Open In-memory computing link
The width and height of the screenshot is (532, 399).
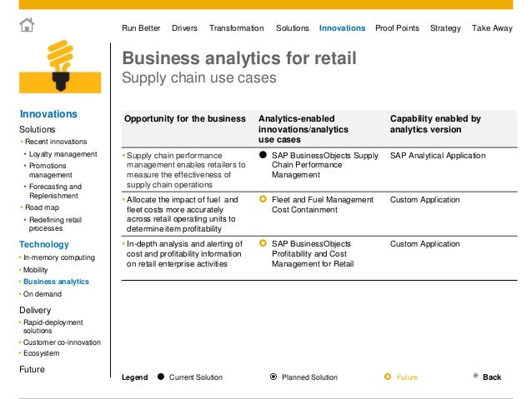pyautogui.click(x=58, y=257)
